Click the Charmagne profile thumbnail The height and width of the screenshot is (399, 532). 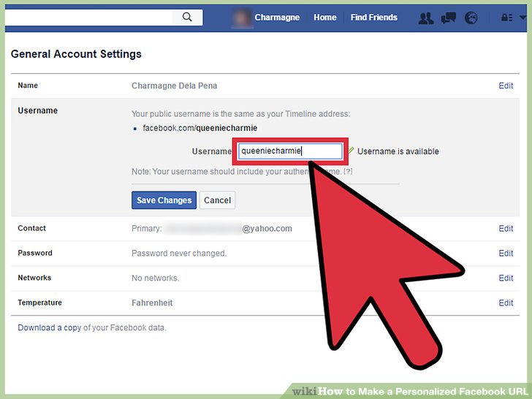tap(242, 18)
